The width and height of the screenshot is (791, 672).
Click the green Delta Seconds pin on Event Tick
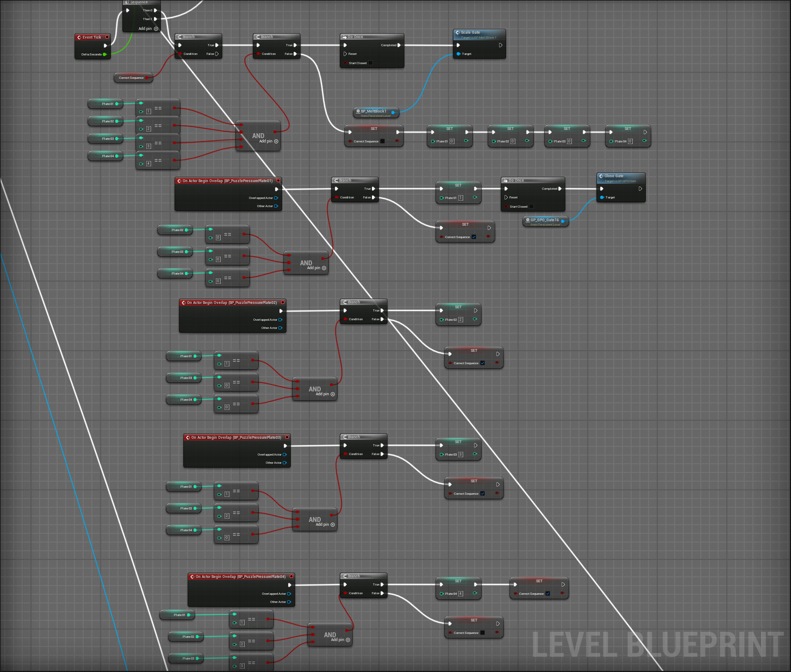104,54
